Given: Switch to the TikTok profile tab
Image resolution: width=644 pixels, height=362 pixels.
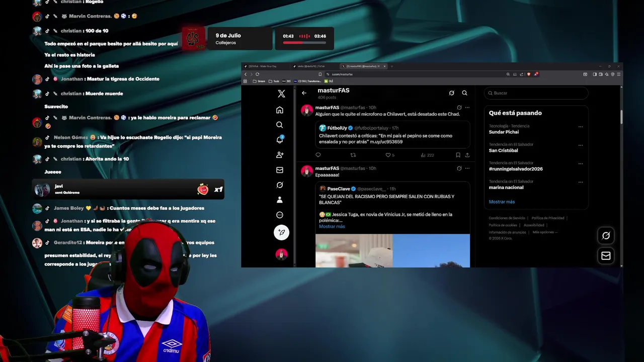Looking at the screenshot, I should pyautogui.click(x=314, y=66).
